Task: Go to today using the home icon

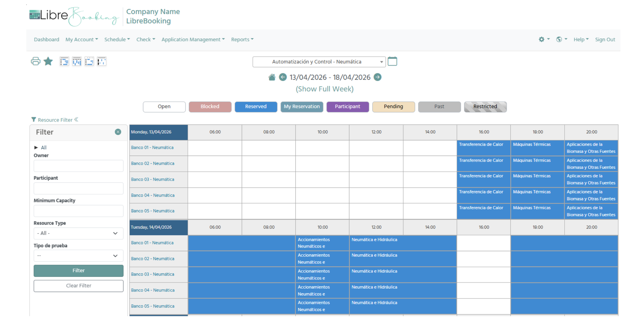Action: [x=272, y=77]
